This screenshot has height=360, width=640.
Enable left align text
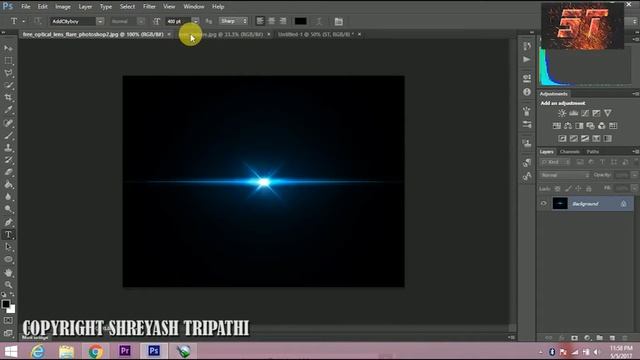click(260, 21)
